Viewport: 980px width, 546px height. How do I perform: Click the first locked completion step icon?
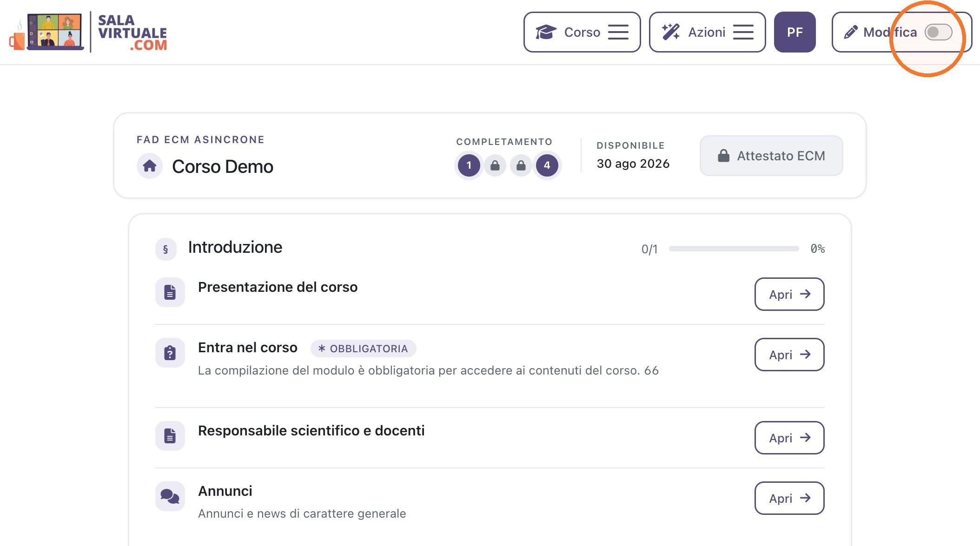495,165
